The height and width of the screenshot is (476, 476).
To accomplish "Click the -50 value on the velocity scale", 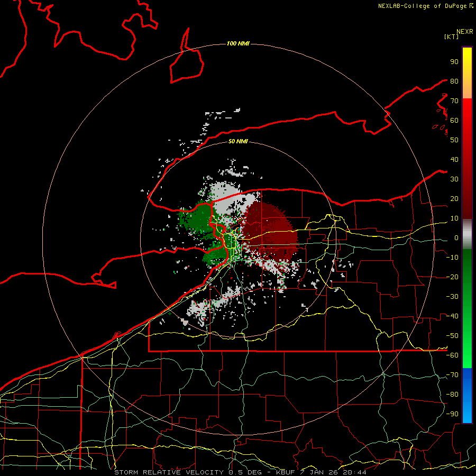I will (x=452, y=336).
